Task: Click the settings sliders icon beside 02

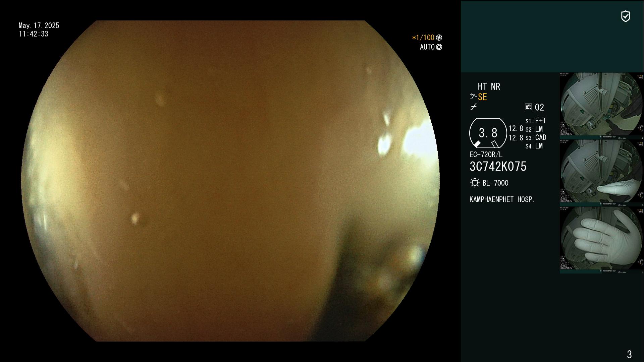Action: pos(528,107)
